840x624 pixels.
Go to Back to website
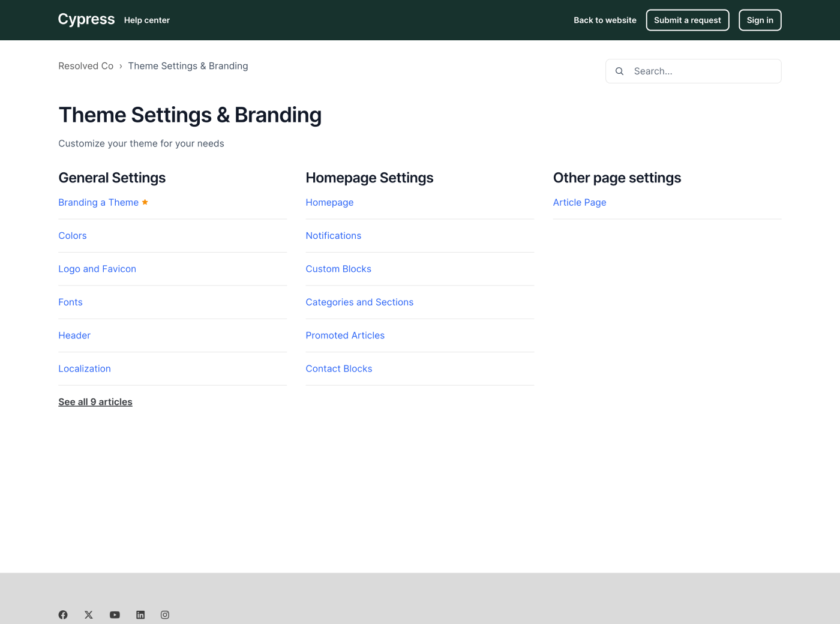point(604,20)
